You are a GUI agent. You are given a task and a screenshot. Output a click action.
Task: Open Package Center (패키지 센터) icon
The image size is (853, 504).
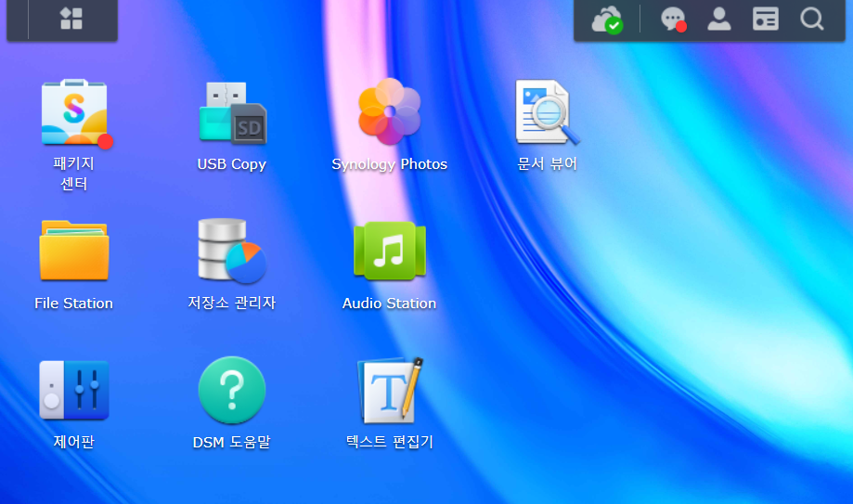(x=74, y=112)
